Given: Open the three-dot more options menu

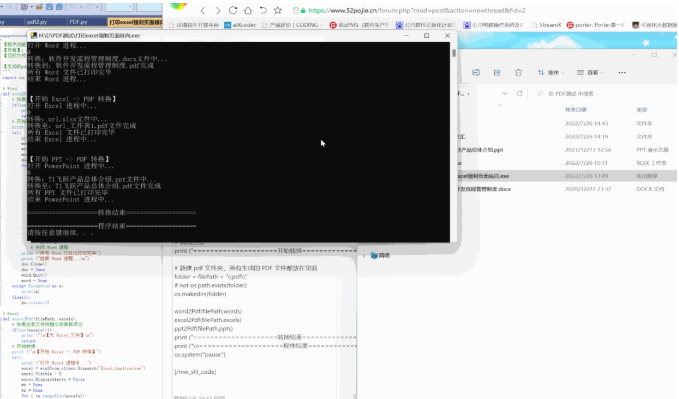Looking at the screenshot, I should point(622,72).
